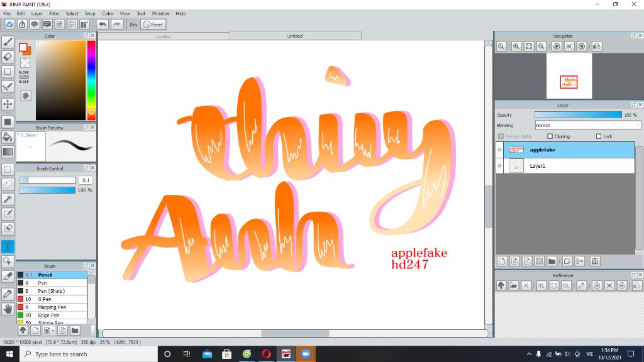Click the canvas horizontal scrollbar

296,333
